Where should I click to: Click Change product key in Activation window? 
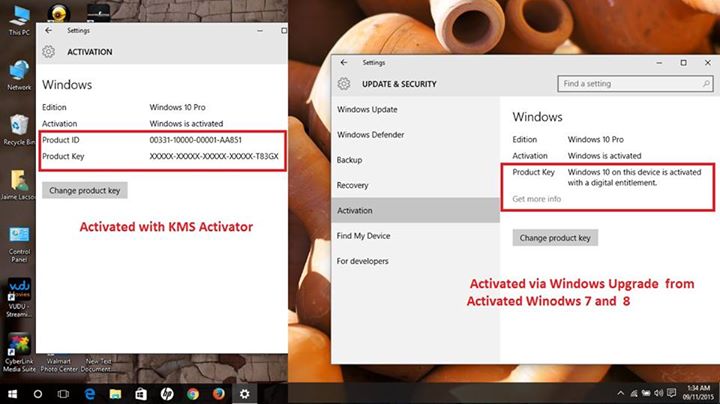point(84,191)
